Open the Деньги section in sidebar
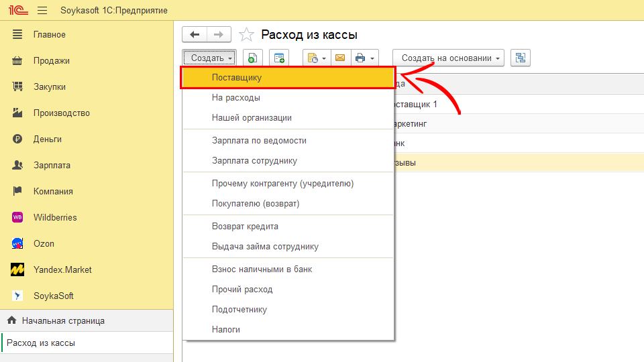Screen dimensions: 644x362 pyautogui.click(x=47, y=139)
